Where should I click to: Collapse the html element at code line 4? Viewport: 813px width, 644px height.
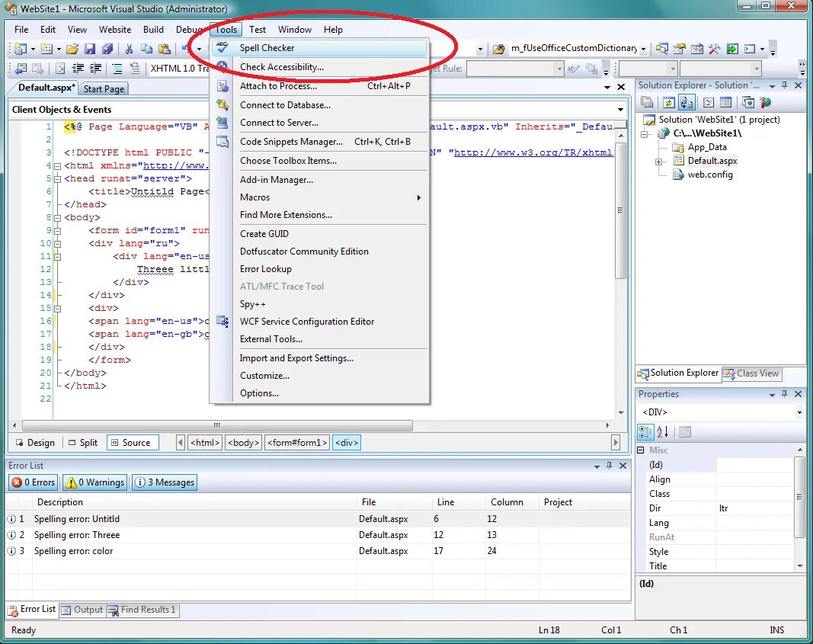(58, 166)
